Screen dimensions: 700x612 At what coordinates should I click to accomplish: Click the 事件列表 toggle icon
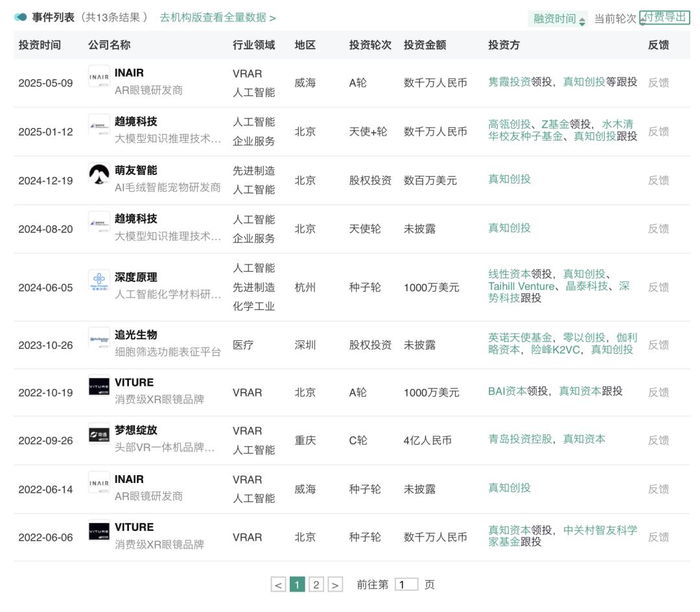click(x=21, y=18)
